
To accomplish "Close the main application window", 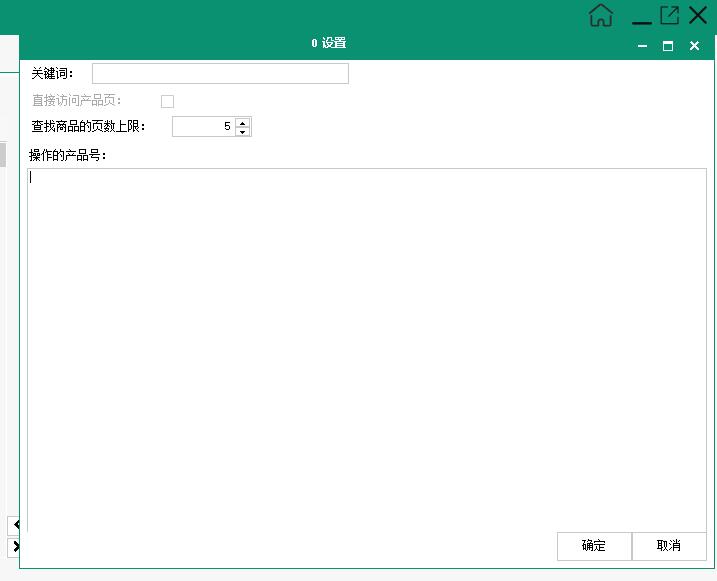I will 698,15.
